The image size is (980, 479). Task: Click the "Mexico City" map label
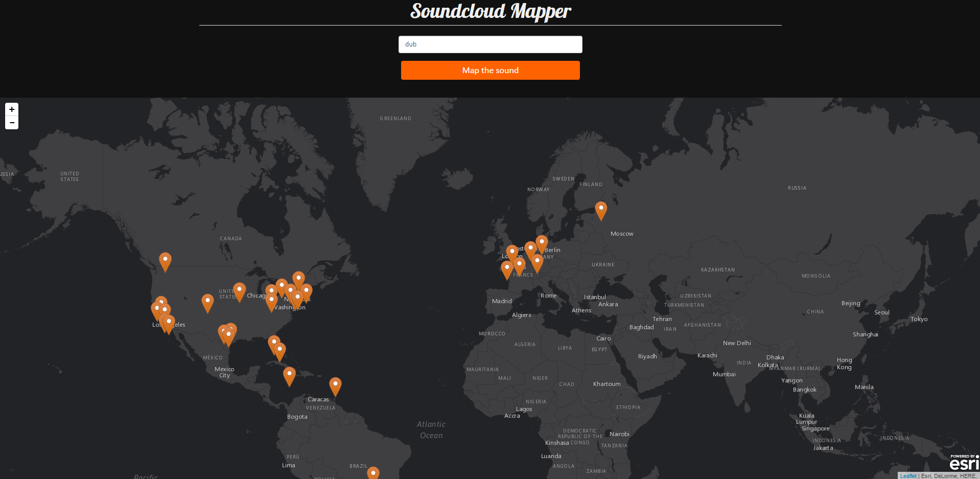click(224, 372)
